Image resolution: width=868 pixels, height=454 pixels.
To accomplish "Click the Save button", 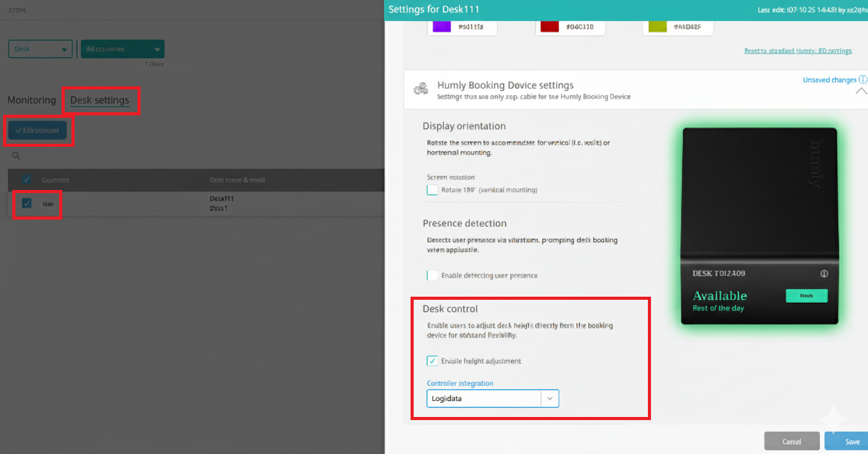I will pyautogui.click(x=852, y=441).
